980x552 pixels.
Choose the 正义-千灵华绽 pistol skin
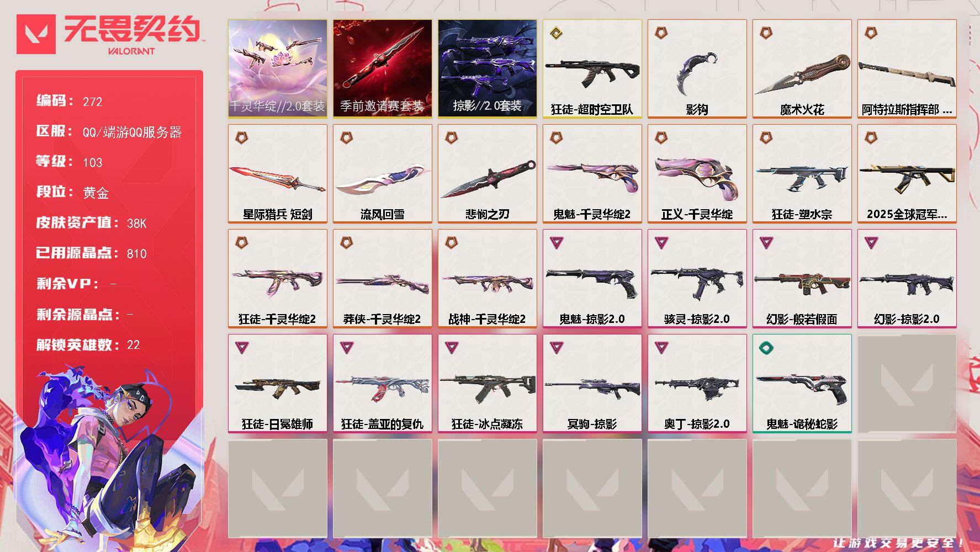tap(697, 173)
